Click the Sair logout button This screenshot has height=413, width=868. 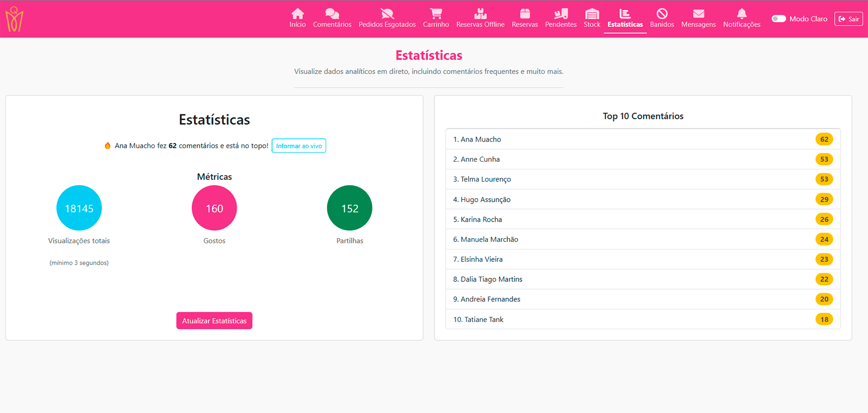click(x=848, y=19)
